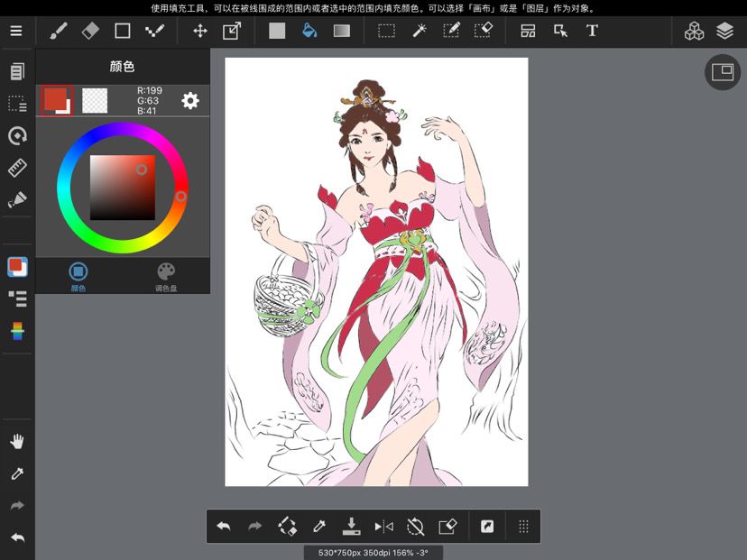
Task: Pick the Hand pan tool
Action: 17,442
